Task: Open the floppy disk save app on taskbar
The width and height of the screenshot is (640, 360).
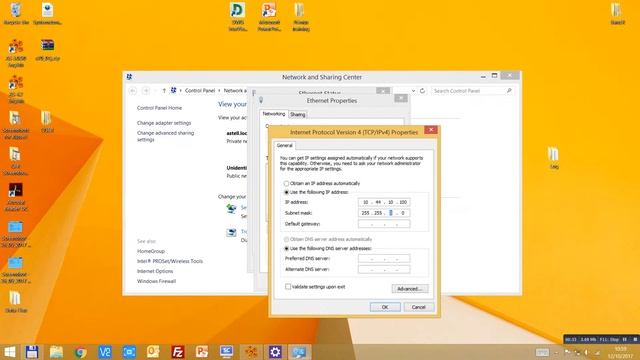Action: tap(32, 352)
